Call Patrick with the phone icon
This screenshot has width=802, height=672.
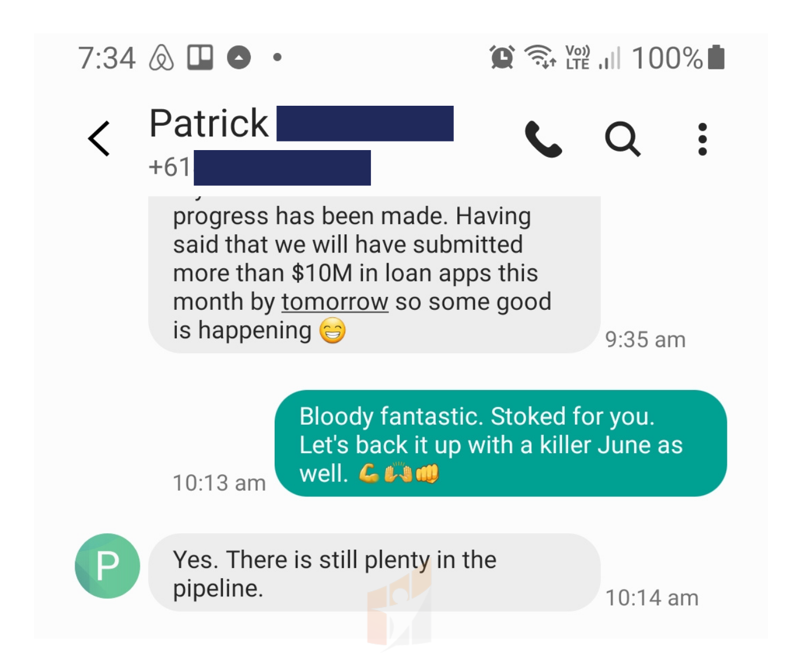pyautogui.click(x=543, y=139)
